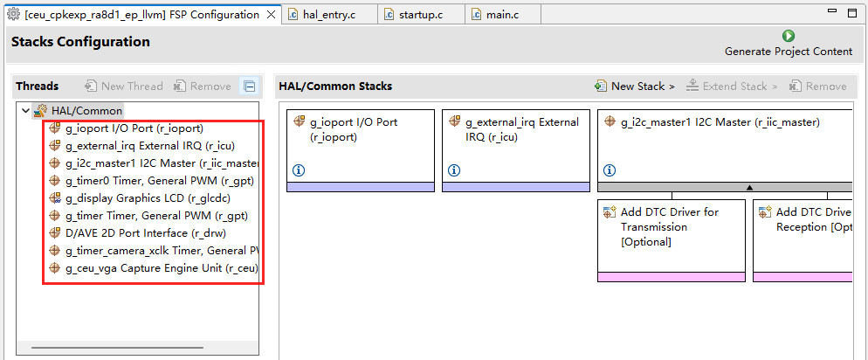The width and height of the screenshot is (868, 360).
Task: Select D/AVE 2D Port Interface (r_drw) row
Action: [x=137, y=232]
